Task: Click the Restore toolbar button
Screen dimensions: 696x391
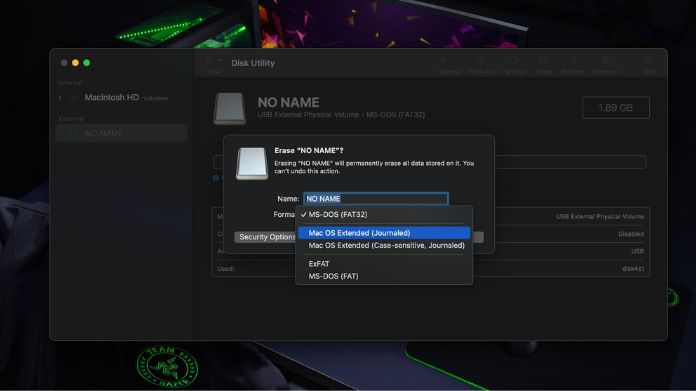Action: [572, 65]
